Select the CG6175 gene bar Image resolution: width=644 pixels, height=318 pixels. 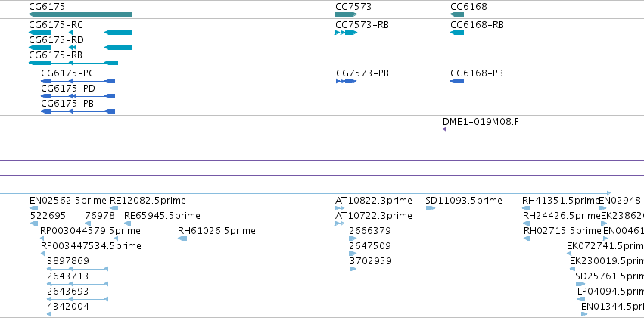pyautogui.click(x=80, y=14)
